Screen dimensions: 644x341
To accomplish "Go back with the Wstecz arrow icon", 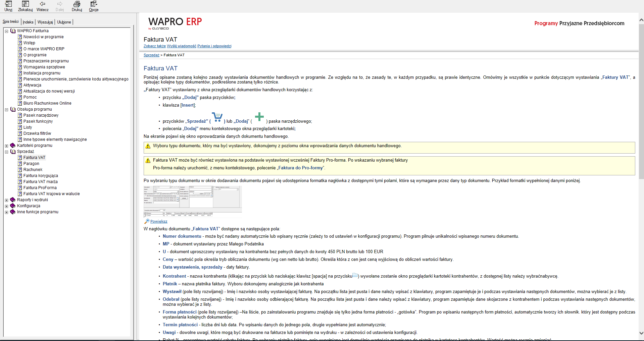I will click(x=42, y=4).
